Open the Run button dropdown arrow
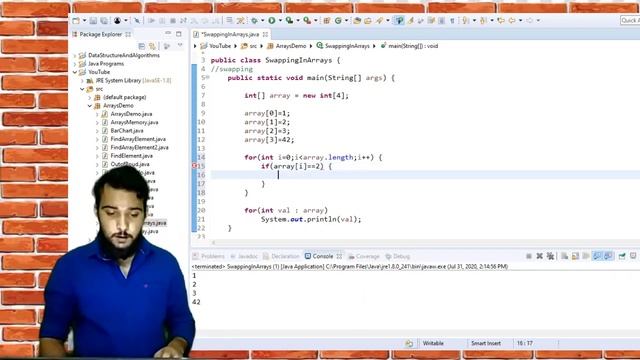640x360 pixels. coord(280,21)
